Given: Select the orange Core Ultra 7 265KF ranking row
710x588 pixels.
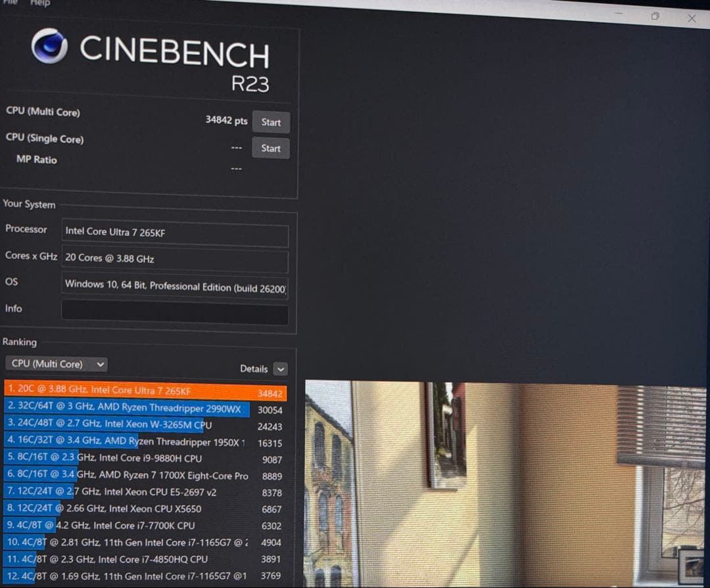Looking at the screenshot, I should pos(145,392).
